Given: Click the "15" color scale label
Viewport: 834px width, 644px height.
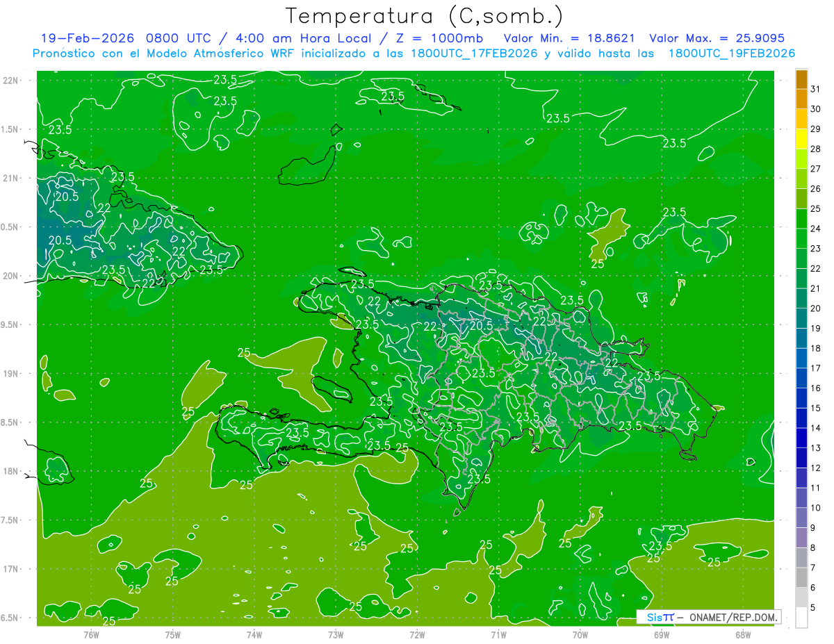Looking at the screenshot, I should point(816,408).
